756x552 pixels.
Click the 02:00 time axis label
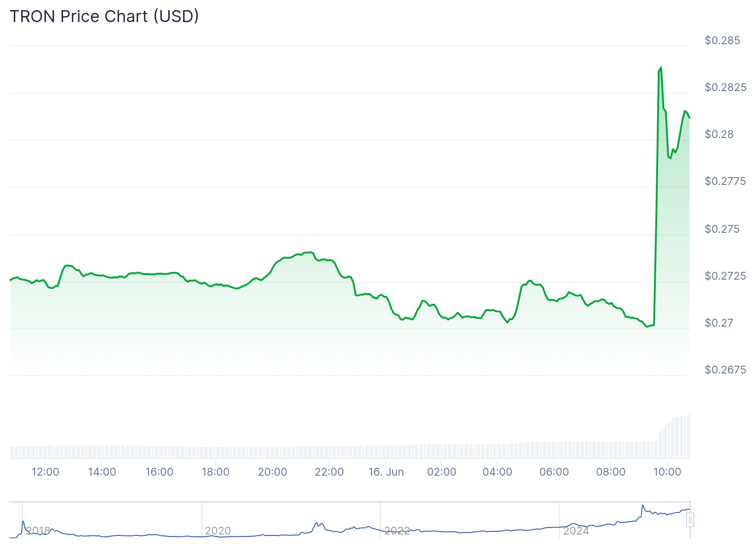tap(441, 472)
